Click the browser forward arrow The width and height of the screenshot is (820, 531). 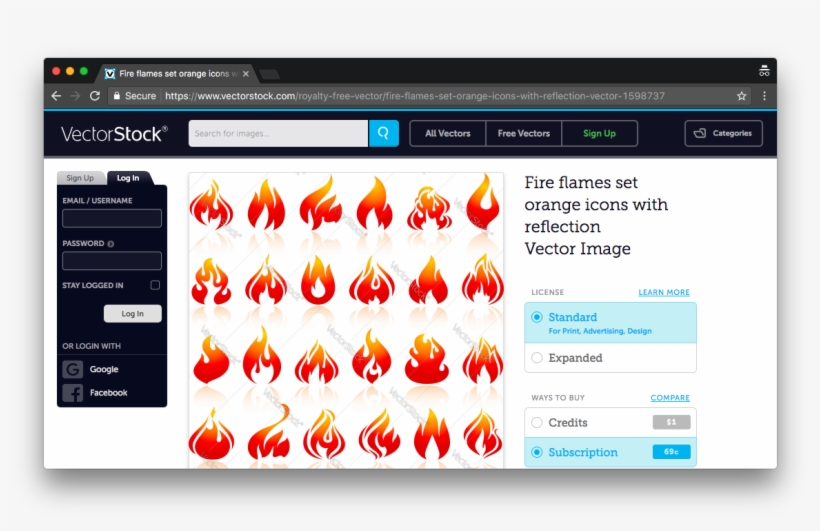pyautogui.click(x=75, y=96)
